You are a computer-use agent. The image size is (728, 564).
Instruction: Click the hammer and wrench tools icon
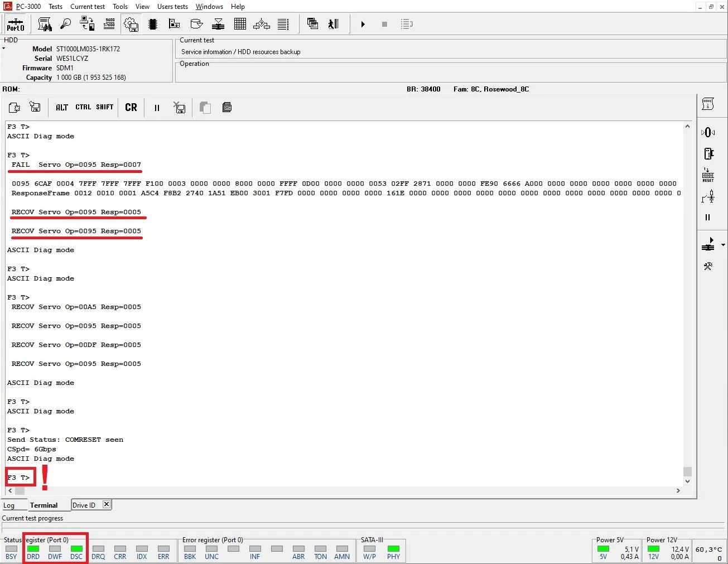point(708,266)
